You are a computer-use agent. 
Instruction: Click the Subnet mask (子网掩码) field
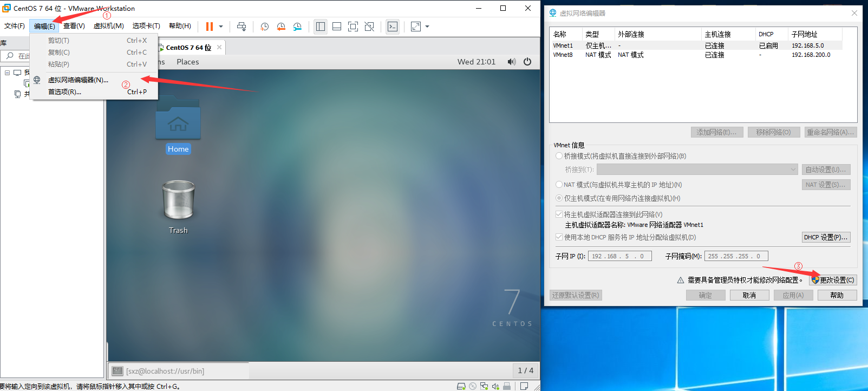click(736, 256)
